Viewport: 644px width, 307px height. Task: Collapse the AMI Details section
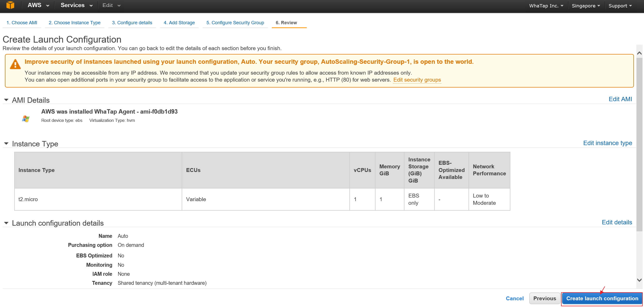coord(6,100)
